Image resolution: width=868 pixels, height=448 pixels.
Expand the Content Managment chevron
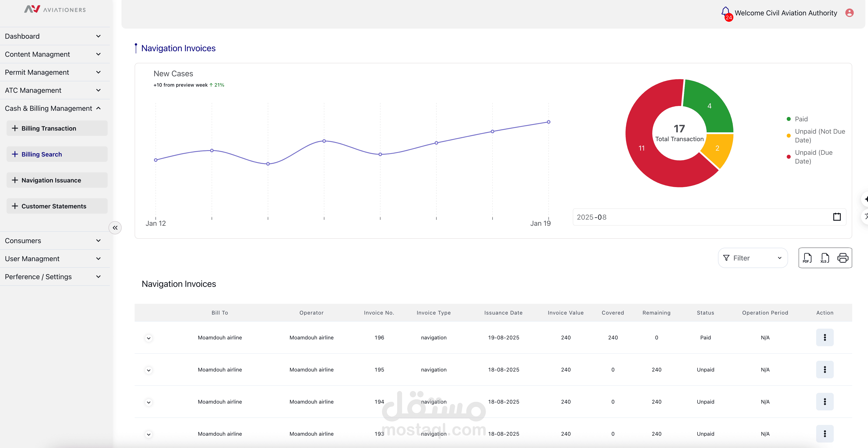pos(98,54)
